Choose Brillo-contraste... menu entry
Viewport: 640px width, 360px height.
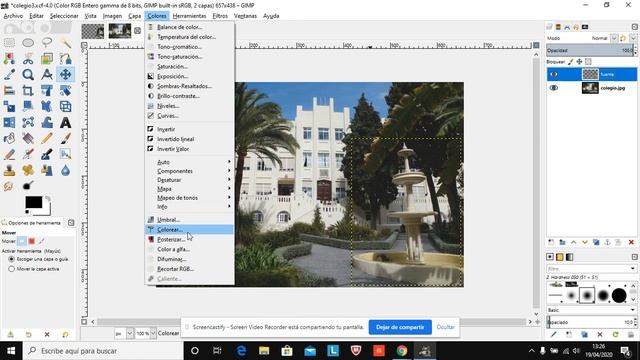click(x=190, y=96)
